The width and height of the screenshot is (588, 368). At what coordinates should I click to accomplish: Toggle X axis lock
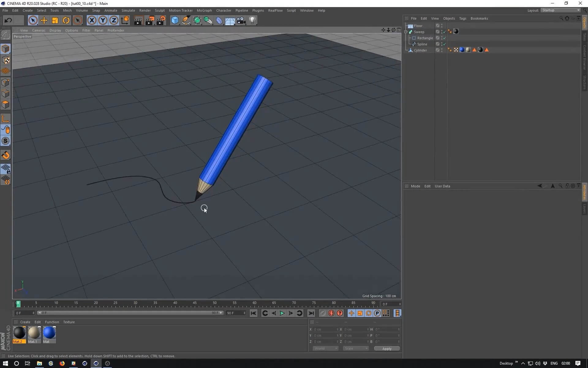(x=92, y=20)
